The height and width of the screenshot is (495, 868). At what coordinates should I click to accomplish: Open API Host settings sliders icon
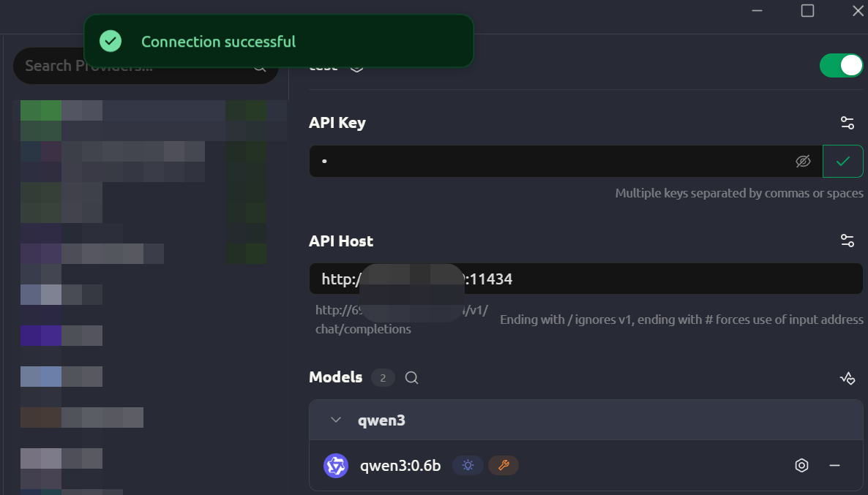click(848, 241)
